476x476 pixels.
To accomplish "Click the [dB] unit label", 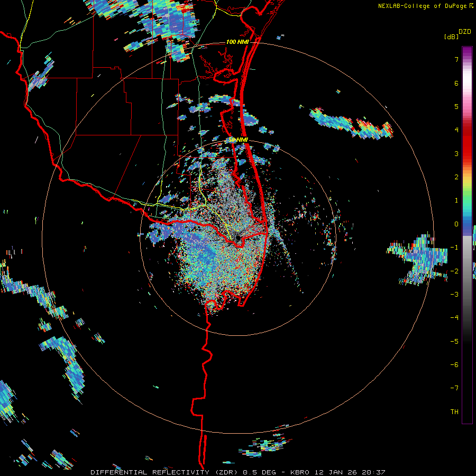I will (x=451, y=36).
